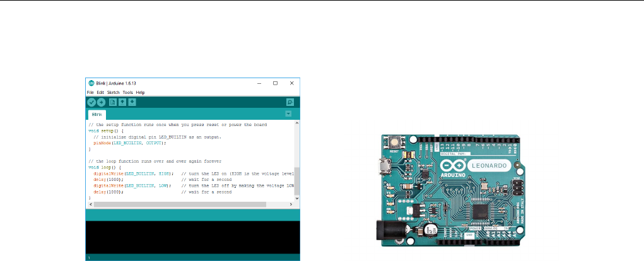Image resolution: width=644 pixels, height=261 pixels.
Task: Click the line 'pinMode(LED_BUILTIN, OUTPUT);'
Action: click(130, 143)
